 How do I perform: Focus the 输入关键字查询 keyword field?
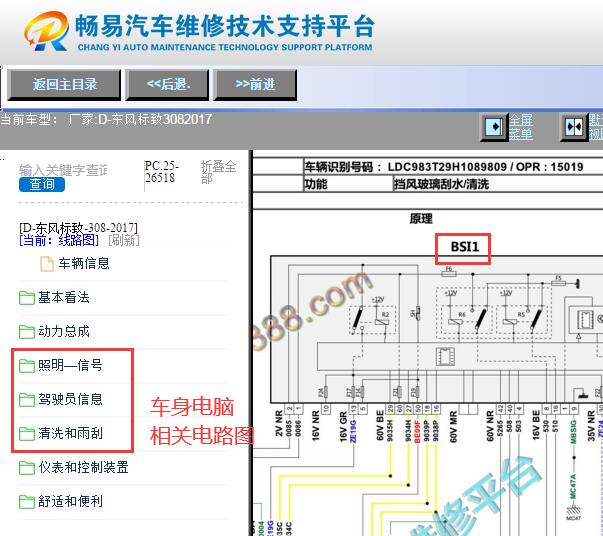[x=63, y=170]
